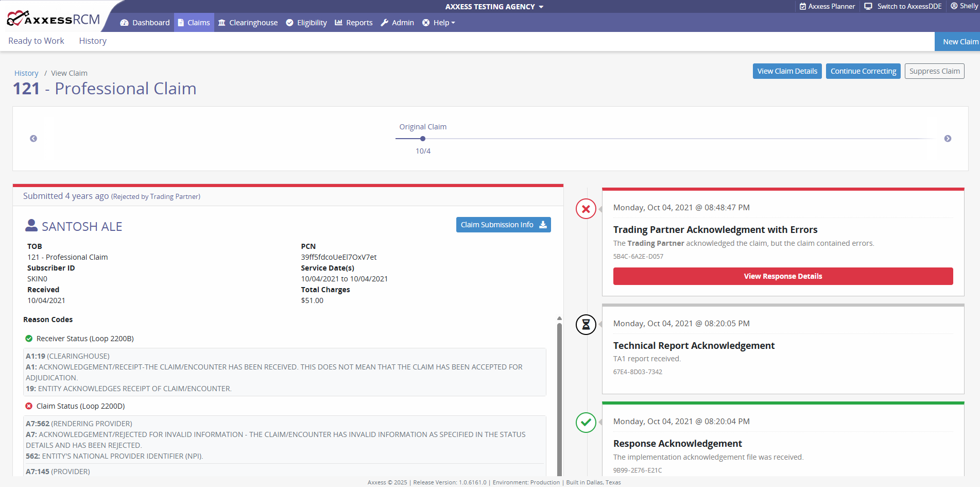Viewport: 980px width, 487px height.
Task: Open the Help dropdown menu
Action: coord(439,23)
